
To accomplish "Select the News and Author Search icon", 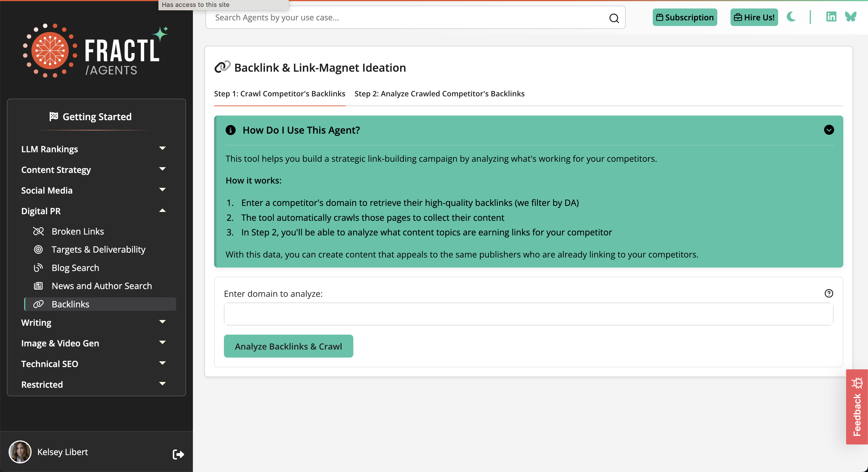I will point(39,286).
